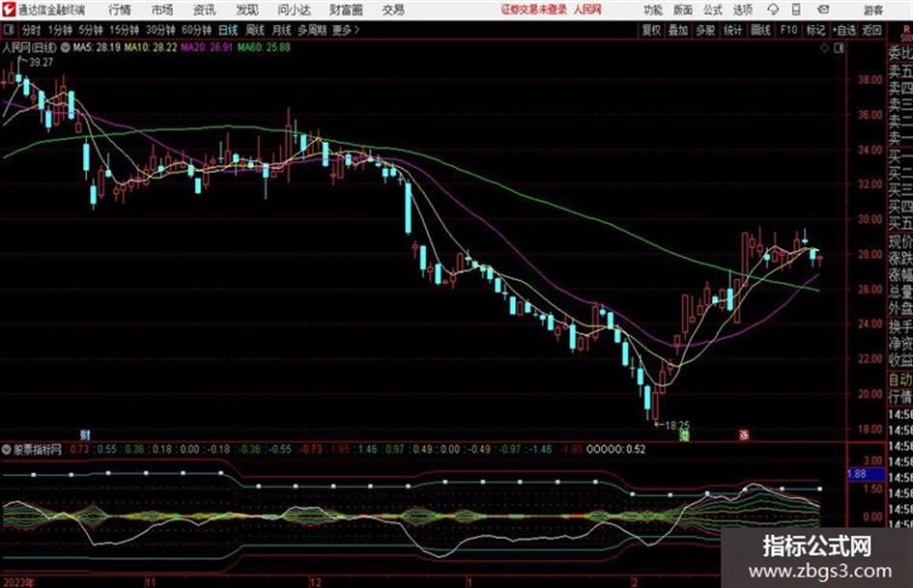Image resolution: width=913 pixels, height=588 pixels.
Task: Toggle the side panel icon at chart top-right
Action: (839, 48)
